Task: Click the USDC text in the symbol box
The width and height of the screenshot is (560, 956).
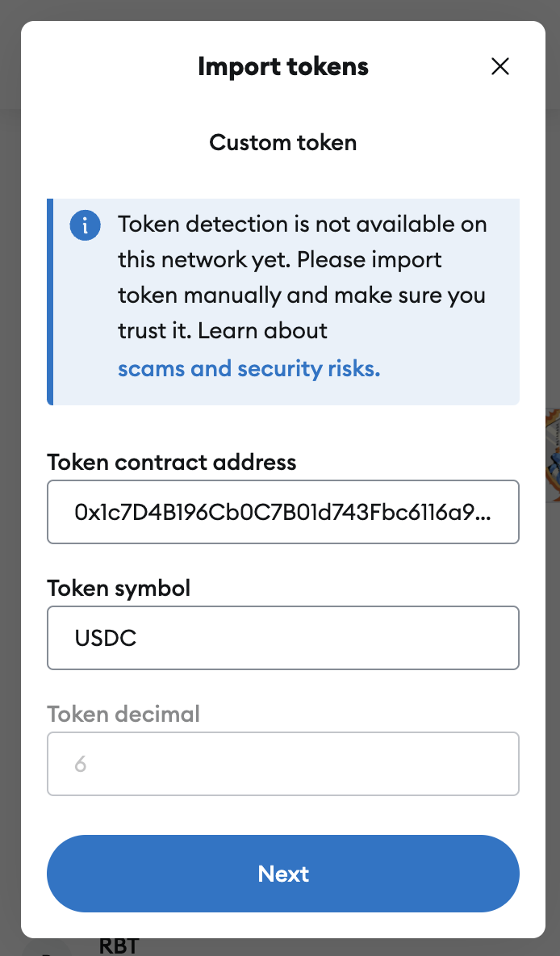Action: (106, 638)
